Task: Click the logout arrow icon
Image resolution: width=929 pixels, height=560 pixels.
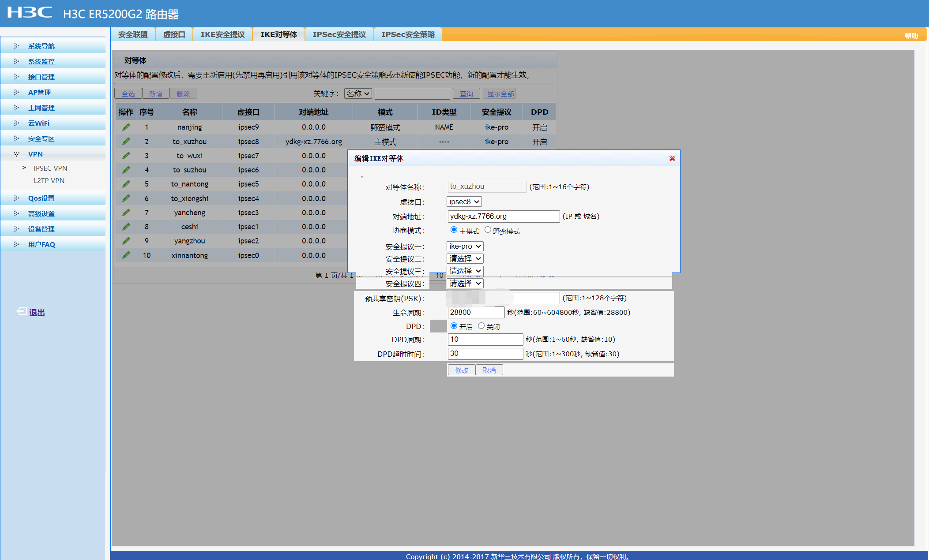Action: click(x=21, y=312)
